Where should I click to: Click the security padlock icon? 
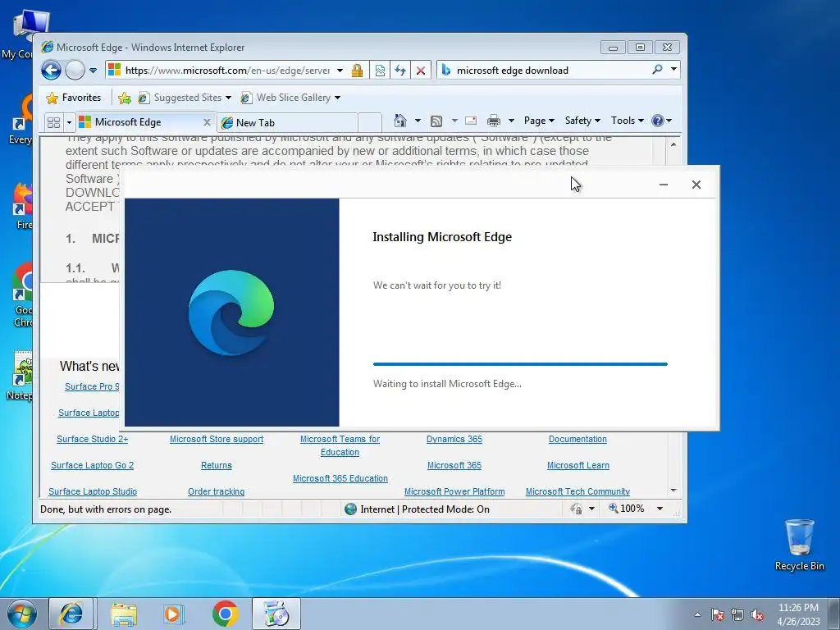(357, 71)
